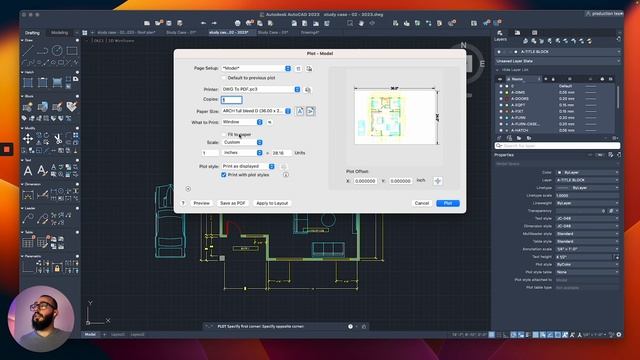Screen dimensions: 640x360
Task: Switch to the Modeling workspace tab
Action: [x=60, y=33]
